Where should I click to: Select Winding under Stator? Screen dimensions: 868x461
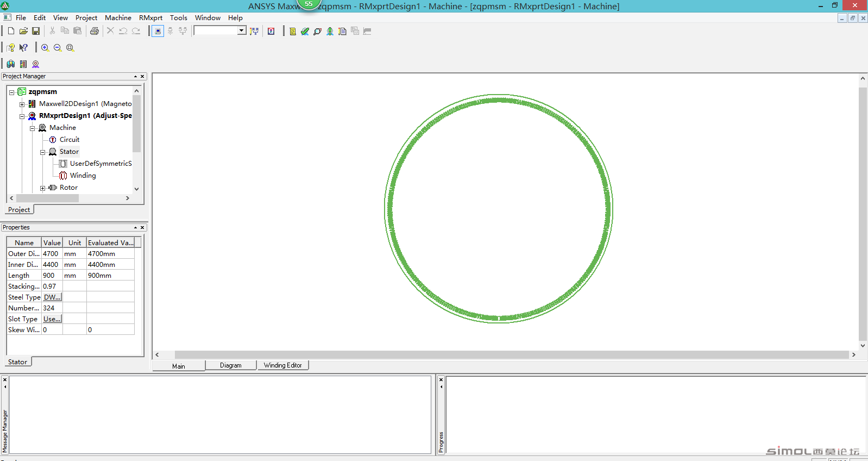pyautogui.click(x=83, y=176)
